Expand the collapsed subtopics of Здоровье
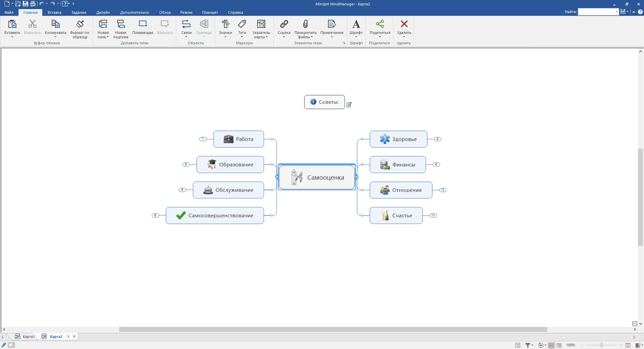The height and width of the screenshot is (349, 644). pos(438,139)
